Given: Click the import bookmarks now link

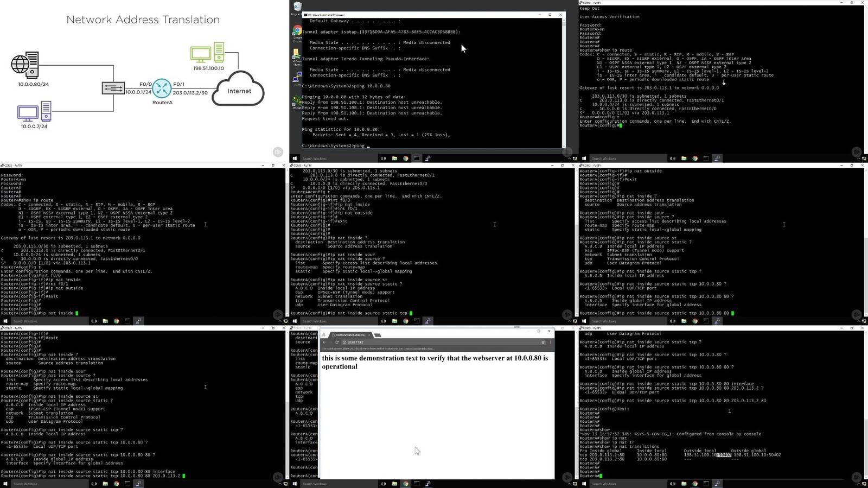Looking at the screenshot, I should (419, 348).
